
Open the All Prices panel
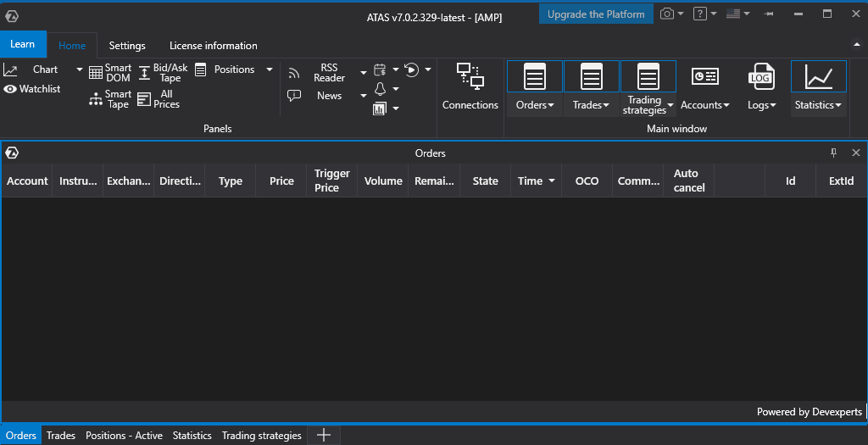click(159, 99)
